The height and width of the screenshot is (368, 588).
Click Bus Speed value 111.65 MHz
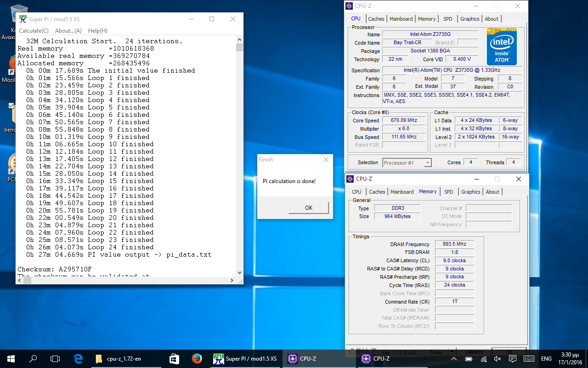point(404,137)
